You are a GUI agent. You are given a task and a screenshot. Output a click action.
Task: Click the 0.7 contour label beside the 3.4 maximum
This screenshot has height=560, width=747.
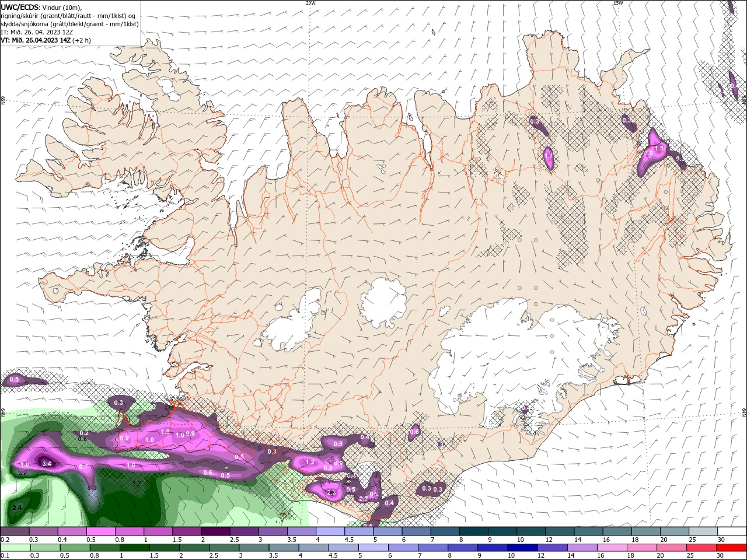[x=83, y=467]
